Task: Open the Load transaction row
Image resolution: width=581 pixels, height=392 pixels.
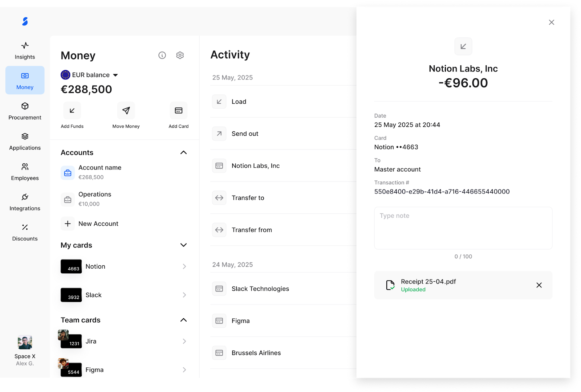Action: point(283,102)
